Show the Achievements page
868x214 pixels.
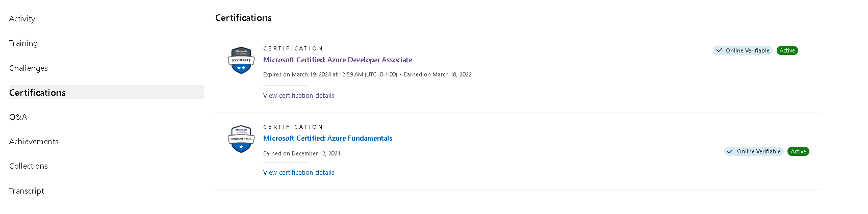(34, 142)
